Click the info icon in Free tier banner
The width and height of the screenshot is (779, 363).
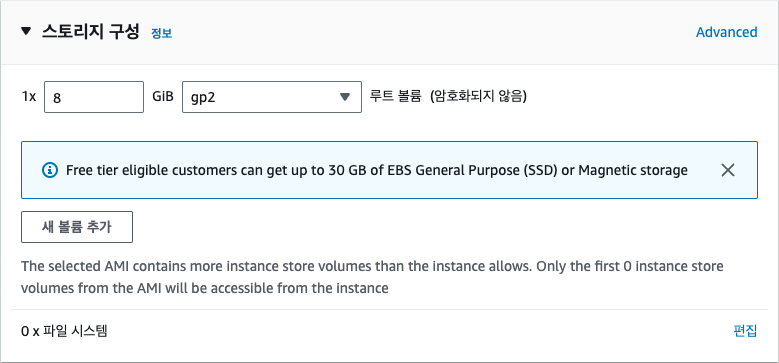point(50,170)
